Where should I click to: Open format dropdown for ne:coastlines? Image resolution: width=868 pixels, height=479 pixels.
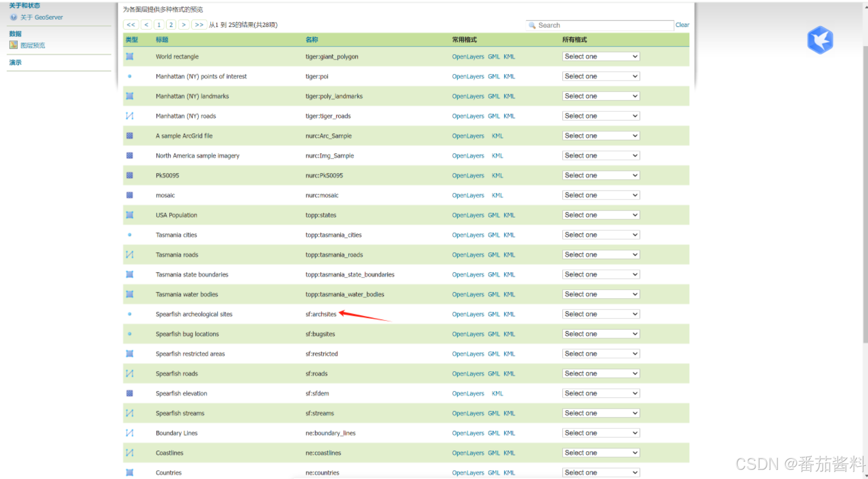[x=601, y=453]
